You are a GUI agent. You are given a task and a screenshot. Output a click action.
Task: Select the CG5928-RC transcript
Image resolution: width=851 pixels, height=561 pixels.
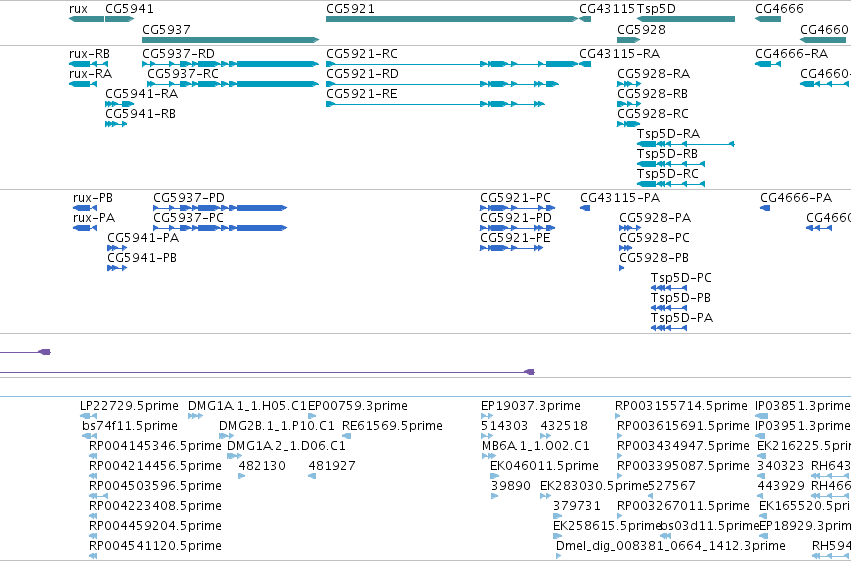click(x=628, y=124)
